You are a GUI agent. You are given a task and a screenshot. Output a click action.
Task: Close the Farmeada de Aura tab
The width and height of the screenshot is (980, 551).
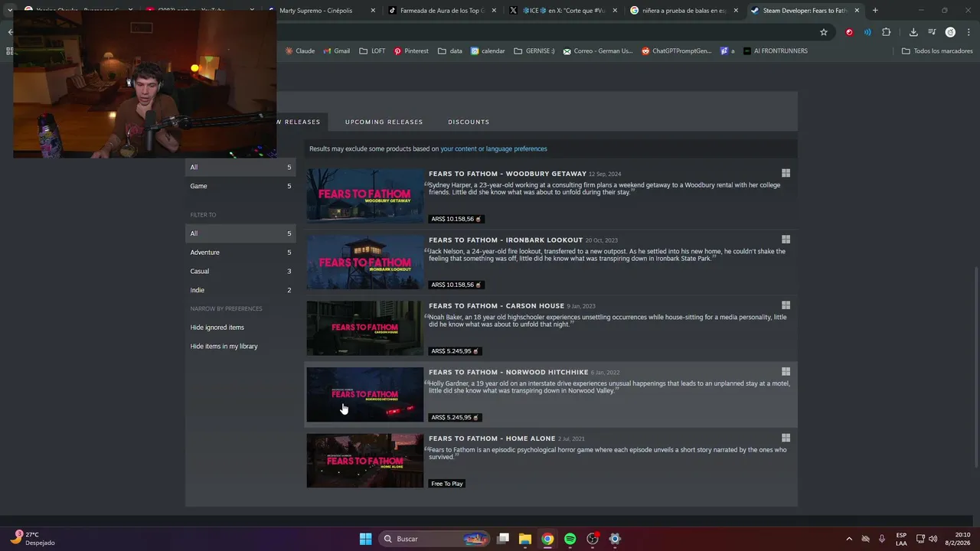[x=494, y=11]
